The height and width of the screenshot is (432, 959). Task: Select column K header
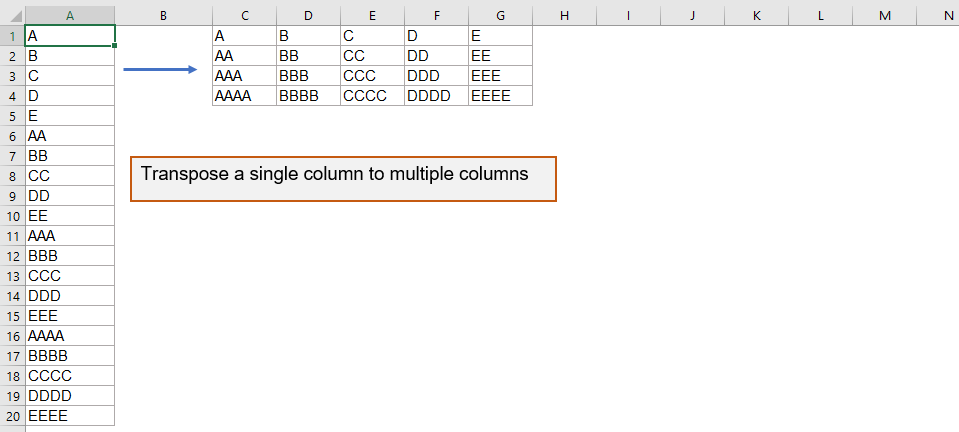(756, 15)
